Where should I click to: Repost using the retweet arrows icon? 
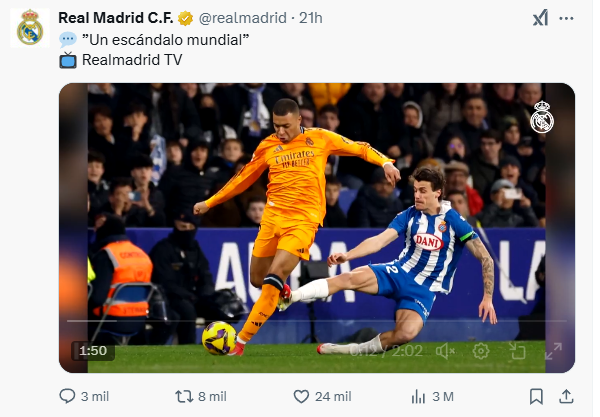(184, 396)
